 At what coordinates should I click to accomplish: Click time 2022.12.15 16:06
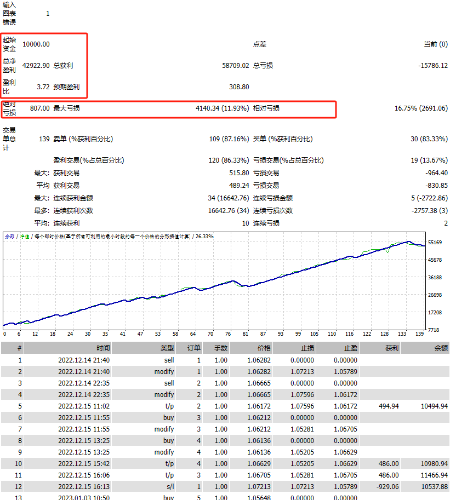84,475
